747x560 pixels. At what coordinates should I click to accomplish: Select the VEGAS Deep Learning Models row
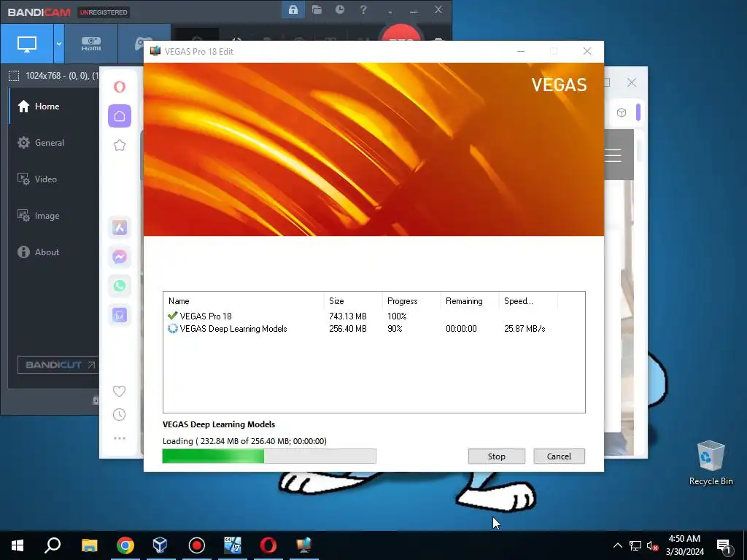[x=374, y=329]
